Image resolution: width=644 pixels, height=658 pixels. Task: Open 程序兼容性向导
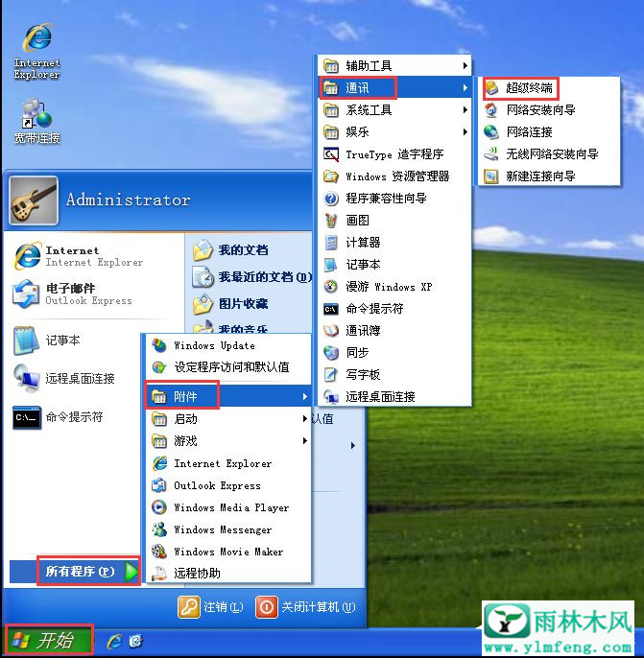[394, 198]
